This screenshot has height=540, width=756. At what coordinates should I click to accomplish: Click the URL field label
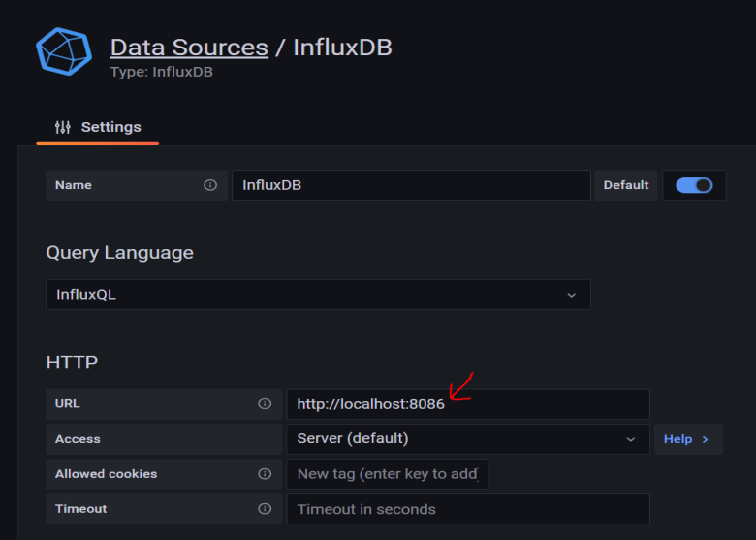(x=68, y=403)
